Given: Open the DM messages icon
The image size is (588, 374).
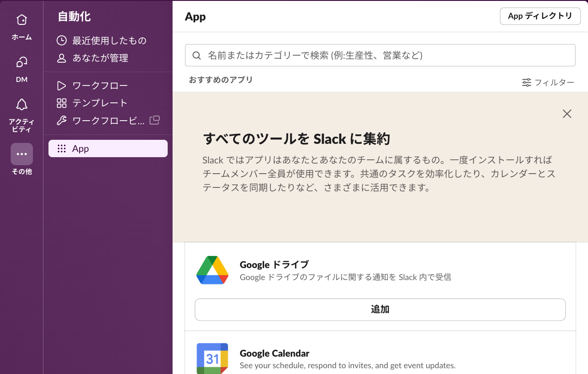Looking at the screenshot, I should coord(21,62).
